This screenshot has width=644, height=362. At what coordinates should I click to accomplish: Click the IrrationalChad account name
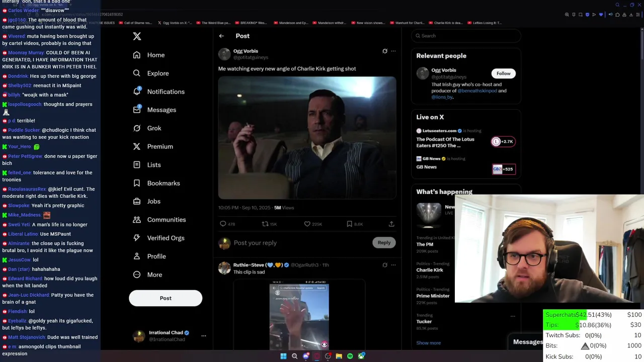click(166, 333)
